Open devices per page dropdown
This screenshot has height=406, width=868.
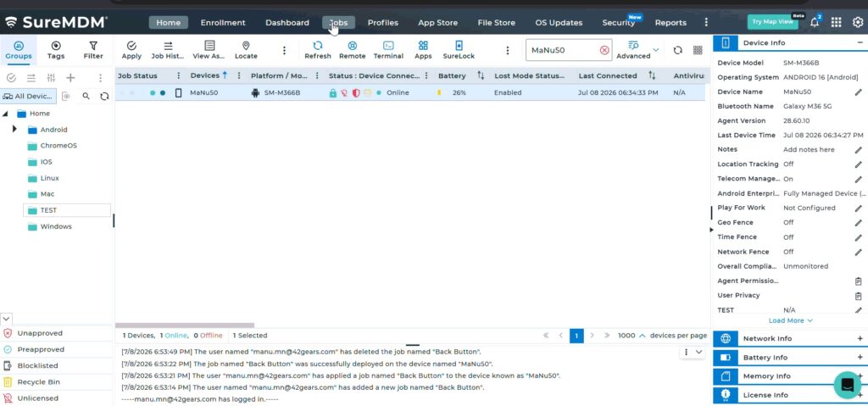(632, 336)
